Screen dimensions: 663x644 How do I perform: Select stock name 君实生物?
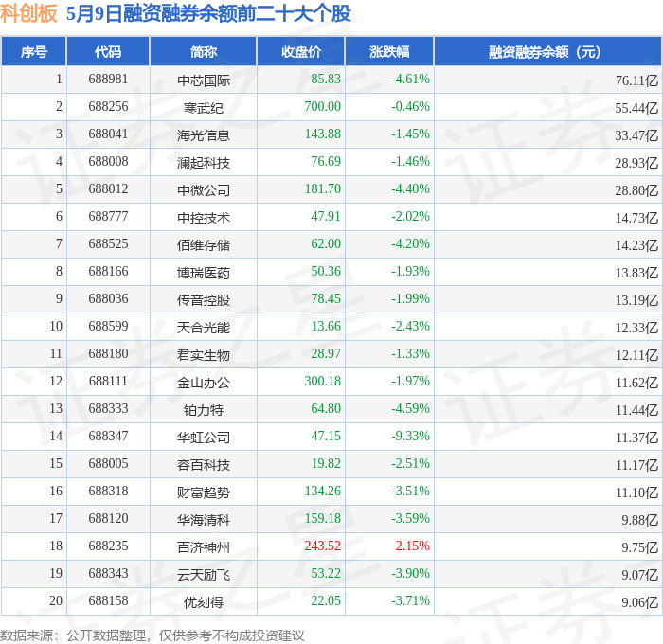click(204, 355)
